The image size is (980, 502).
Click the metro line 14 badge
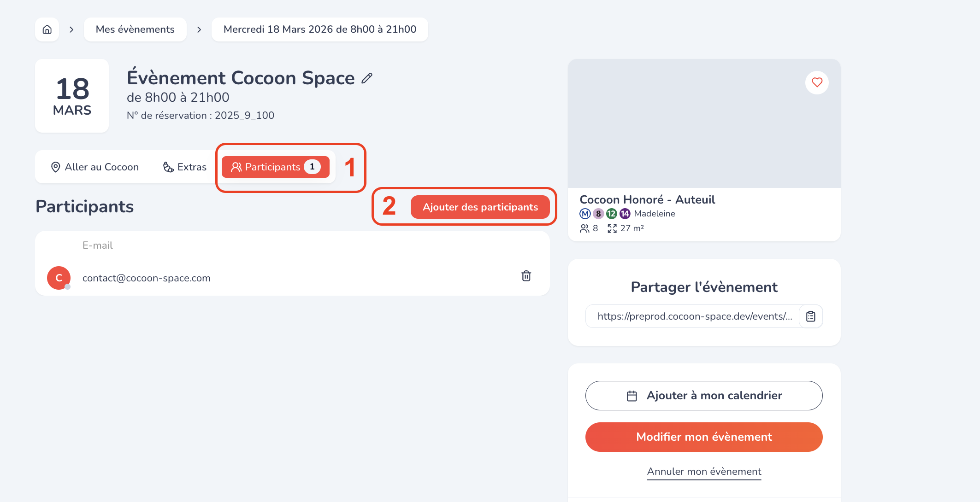(625, 214)
